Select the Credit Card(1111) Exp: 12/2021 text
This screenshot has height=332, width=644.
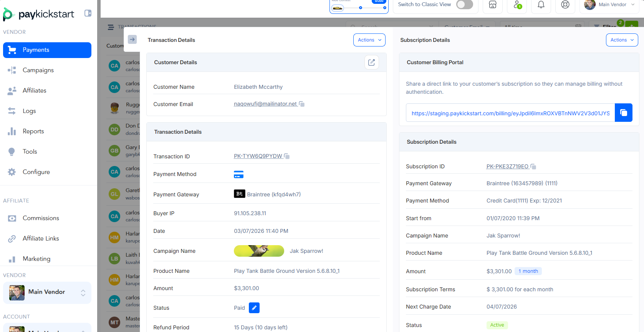point(524,201)
